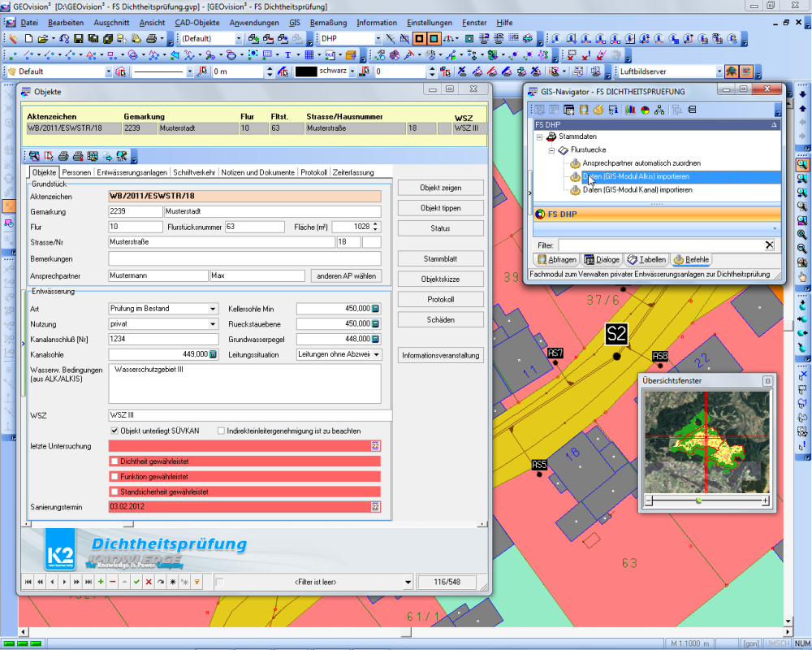Open the Art dropdown
The image size is (812, 650).
[212, 309]
